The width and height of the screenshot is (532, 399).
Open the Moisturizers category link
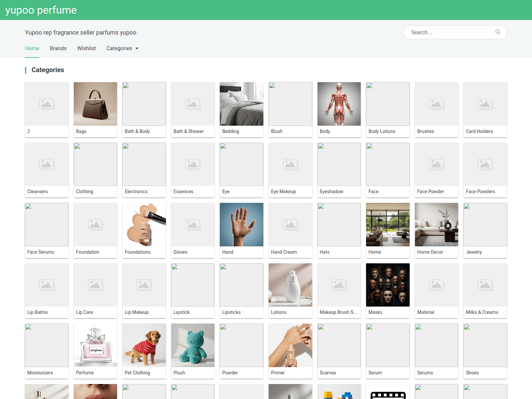click(x=40, y=373)
